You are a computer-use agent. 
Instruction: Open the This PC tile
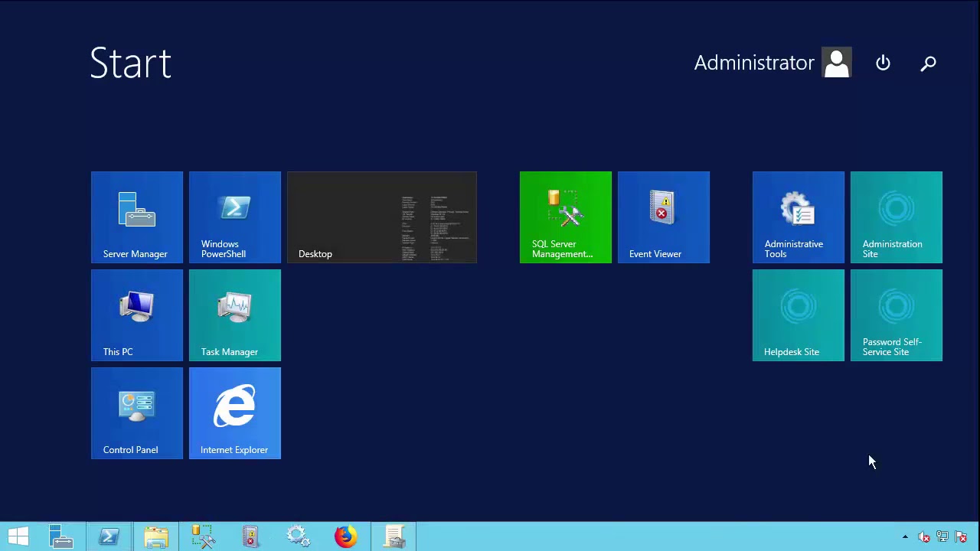coord(137,315)
